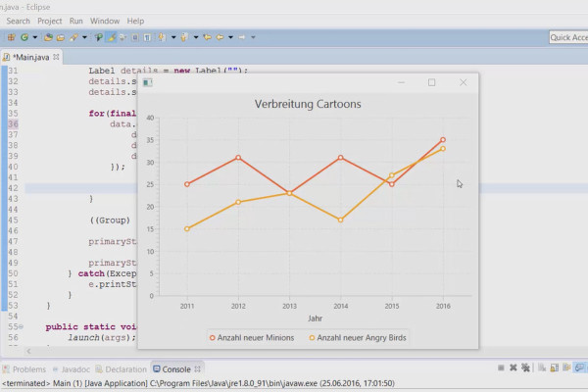The image size is (588, 392).
Task: Click the Jahr axis label
Action: coord(315,318)
